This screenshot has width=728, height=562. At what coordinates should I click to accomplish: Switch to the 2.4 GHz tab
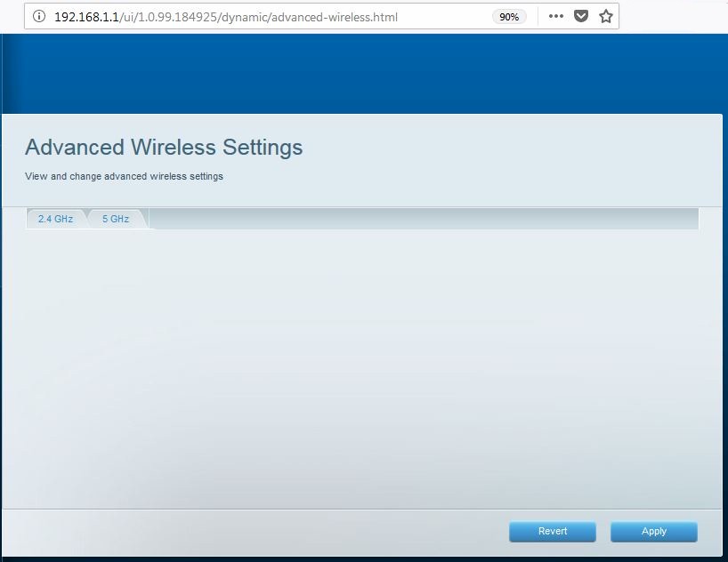55,219
